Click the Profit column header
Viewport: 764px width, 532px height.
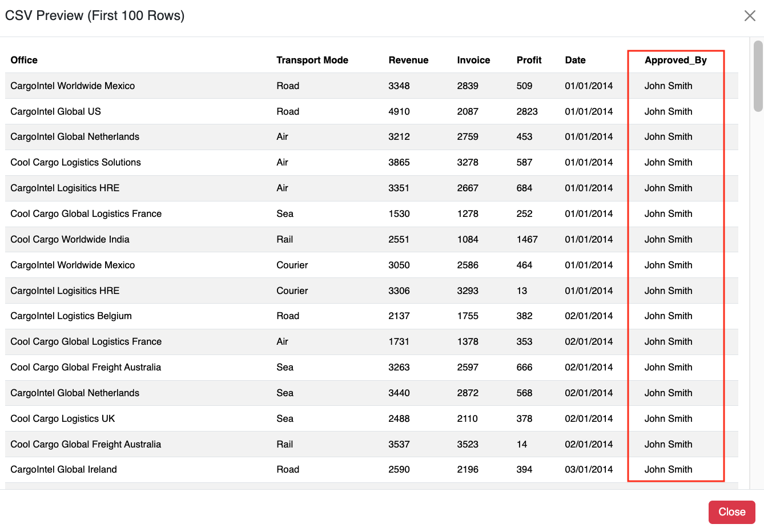pyautogui.click(x=529, y=60)
